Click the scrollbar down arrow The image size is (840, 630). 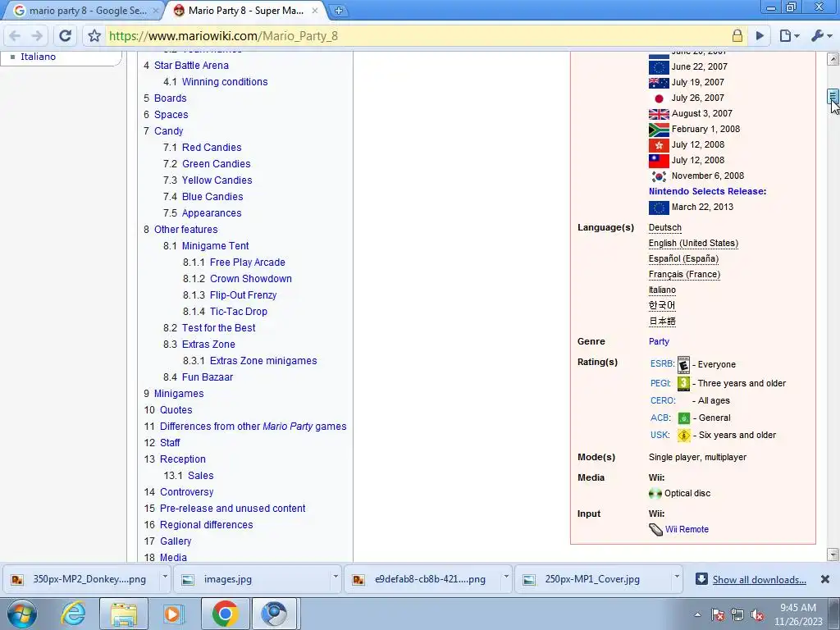coord(833,555)
